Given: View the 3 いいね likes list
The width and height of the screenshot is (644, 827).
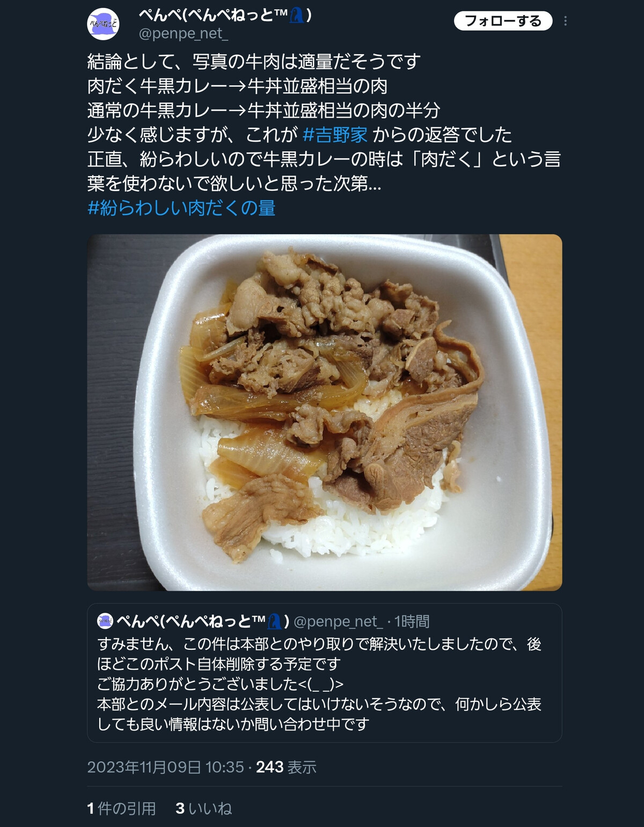Looking at the screenshot, I should (x=204, y=808).
